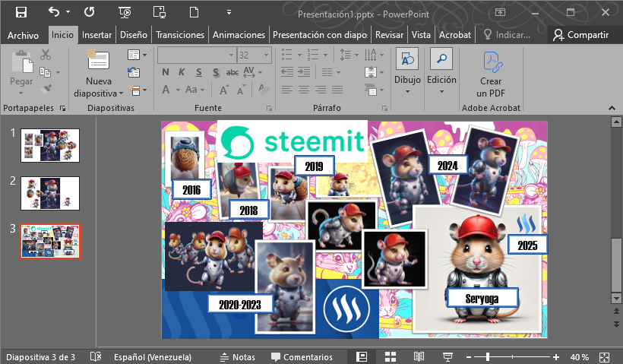Open the Insertar ribbon tab
This screenshot has width=623, height=364.
(x=96, y=35)
